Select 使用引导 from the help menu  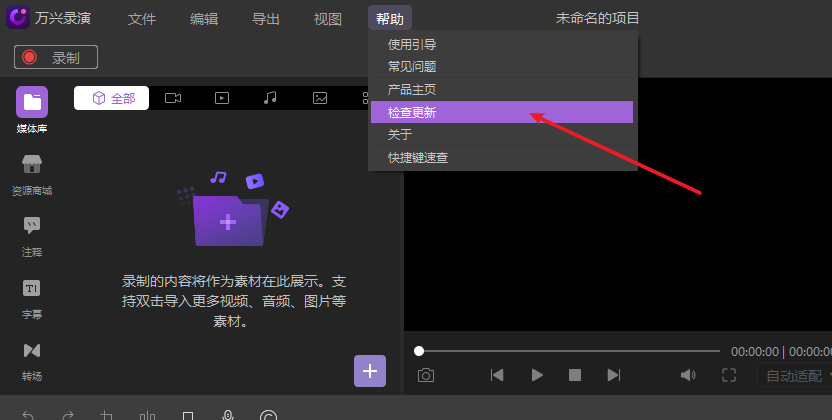502,44
